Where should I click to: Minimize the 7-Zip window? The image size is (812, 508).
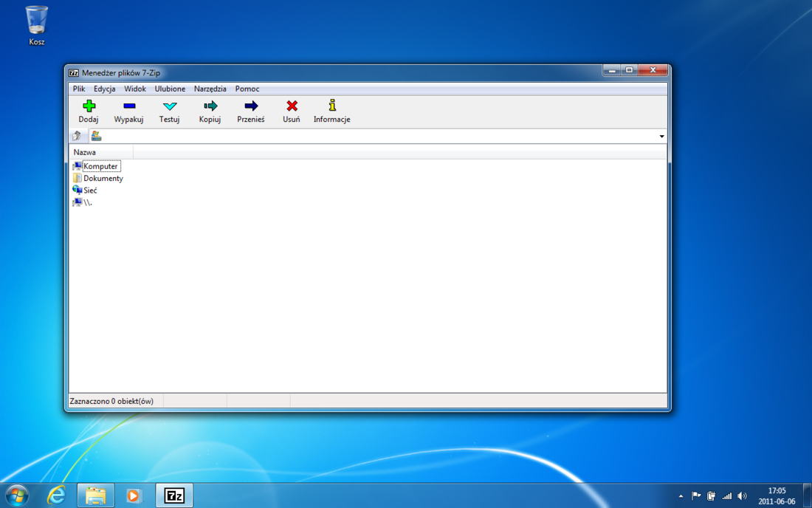[x=612, y=70]
